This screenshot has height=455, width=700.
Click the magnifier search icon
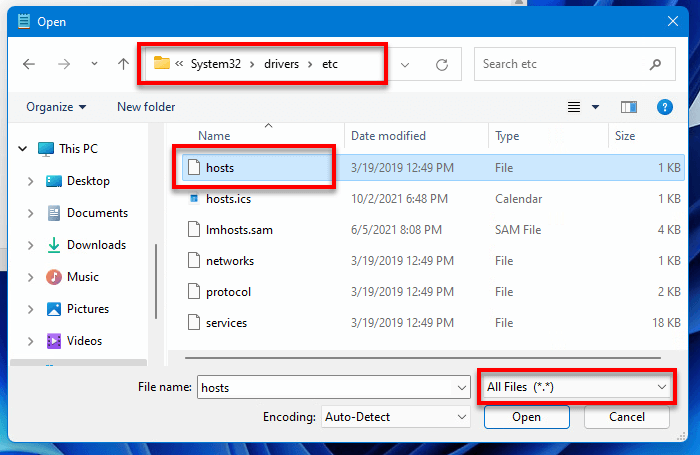pyautogui.click(x=655, y=64)
